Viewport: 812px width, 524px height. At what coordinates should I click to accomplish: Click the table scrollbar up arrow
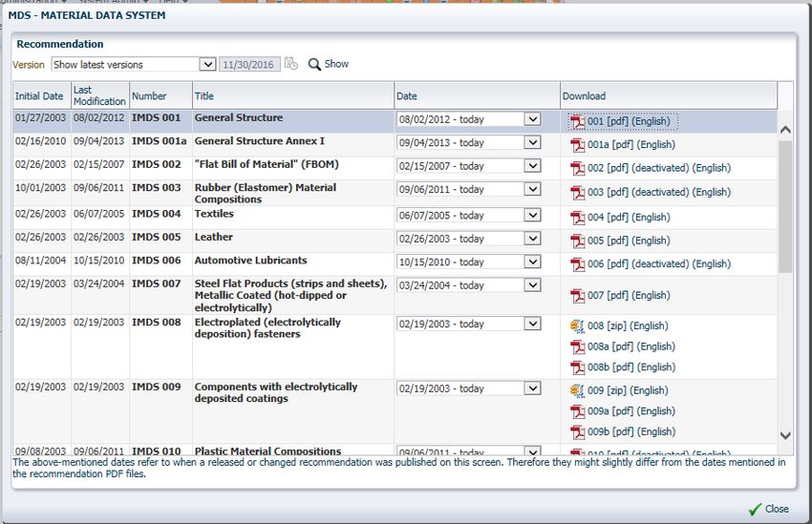coord(785,130)
